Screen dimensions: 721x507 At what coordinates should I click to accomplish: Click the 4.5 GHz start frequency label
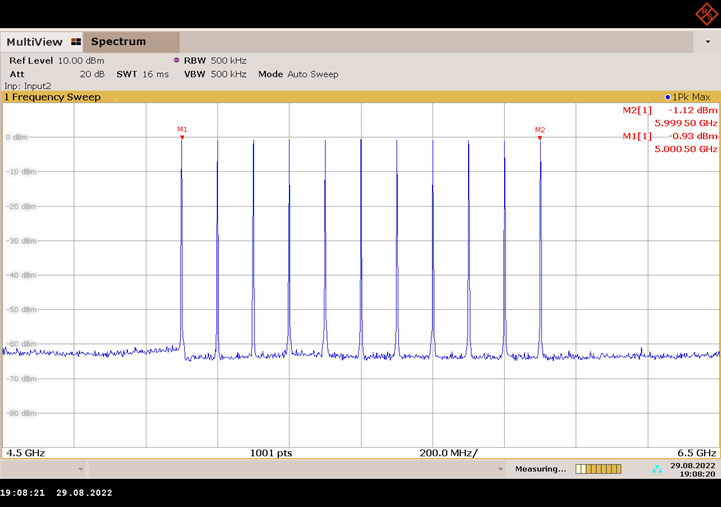pyautogui.click(x=25, y=452)
